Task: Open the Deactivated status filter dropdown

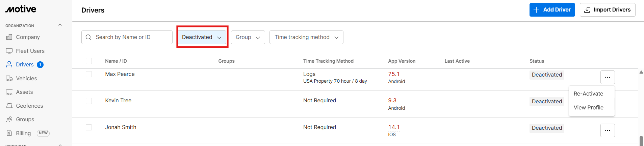Action: 202,37
